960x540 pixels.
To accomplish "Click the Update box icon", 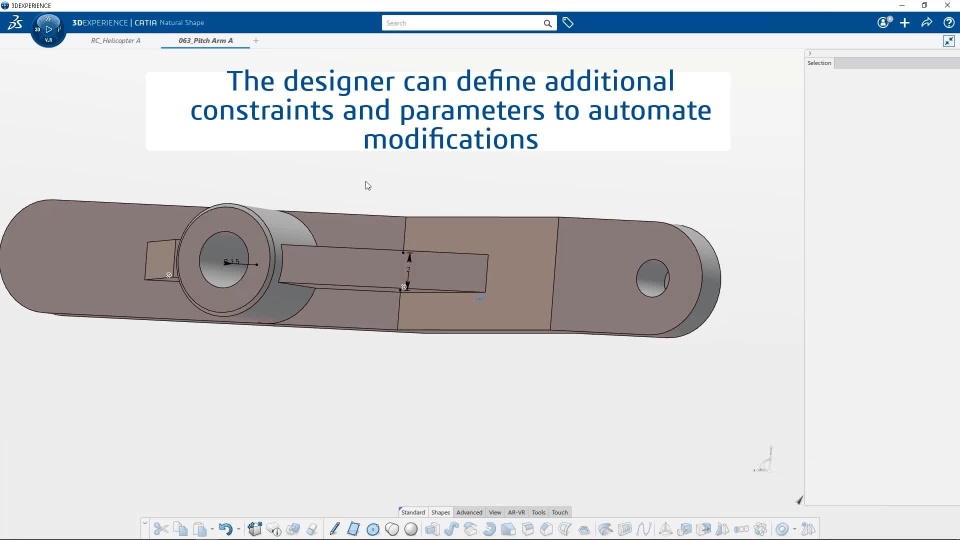I will pos(255,529).
